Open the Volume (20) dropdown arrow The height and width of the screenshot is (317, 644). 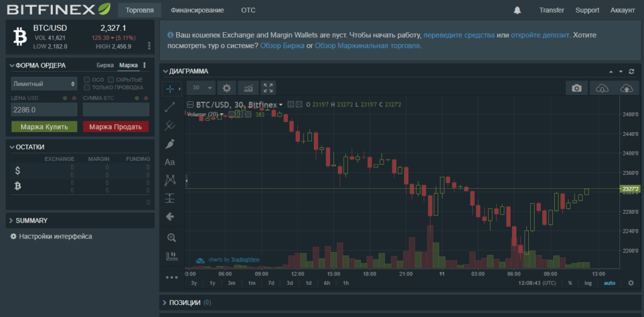(x=222, y=114)
